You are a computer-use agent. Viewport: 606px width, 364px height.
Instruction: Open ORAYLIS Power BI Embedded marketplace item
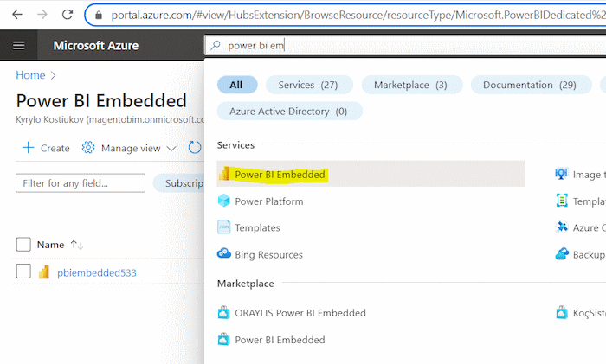tap(300, 313)
